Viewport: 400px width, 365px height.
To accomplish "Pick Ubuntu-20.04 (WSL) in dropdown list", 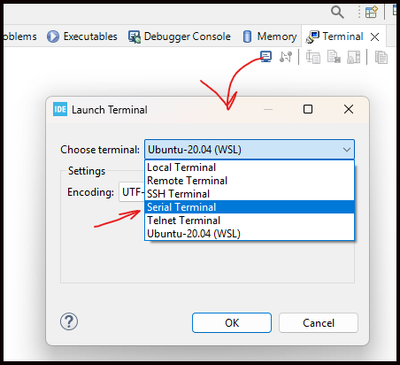I will coord(249,234).
